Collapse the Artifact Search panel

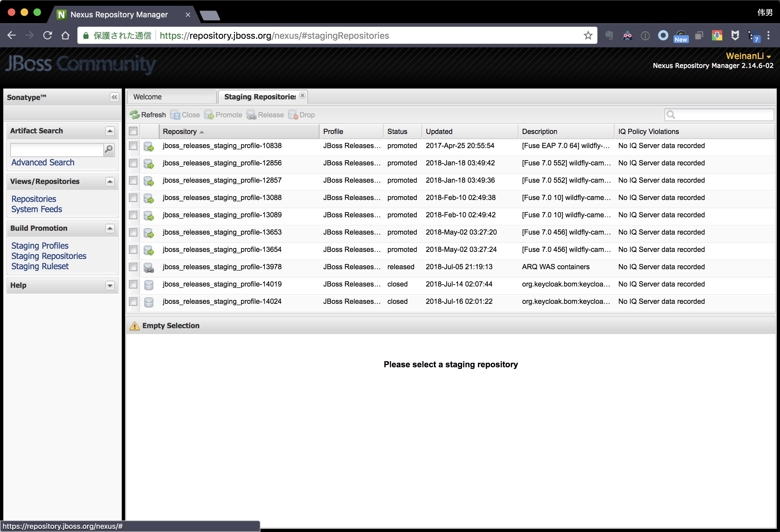tap(110, 131)
